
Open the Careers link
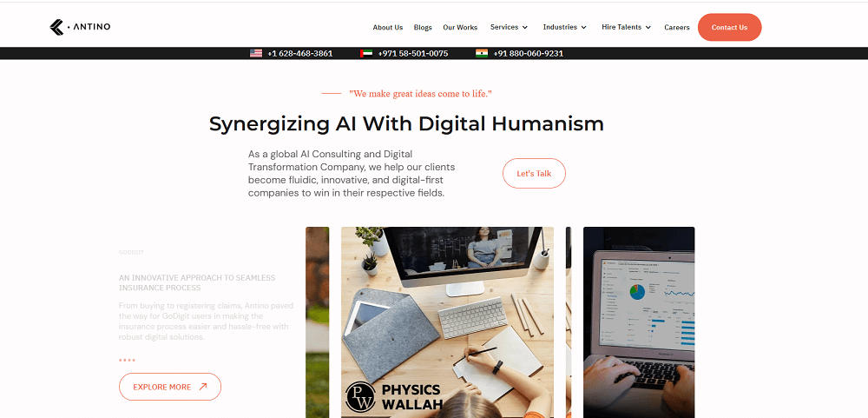tap(677, 27)
